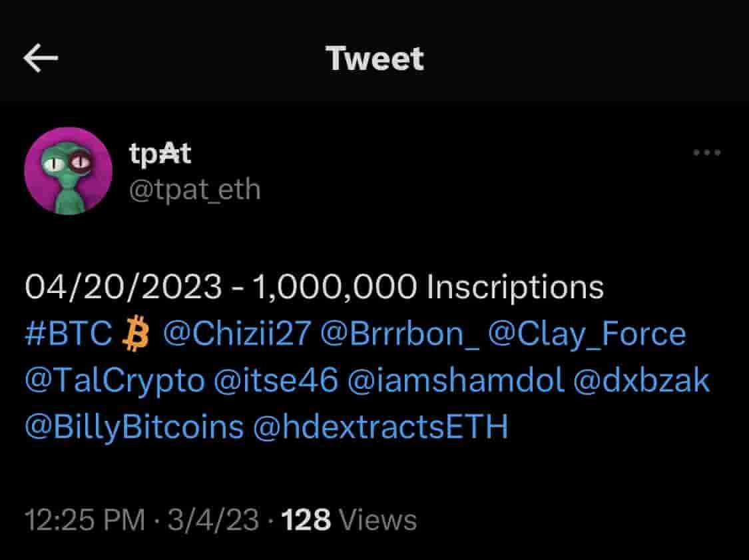Visit the @BillyBitcoins profile mention

click(x=134, y=427)
